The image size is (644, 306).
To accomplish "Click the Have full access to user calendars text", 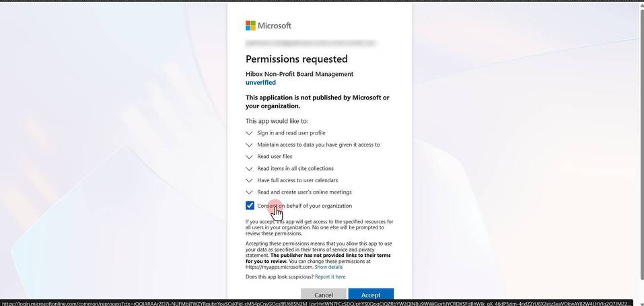I will (x=297, y=180).
